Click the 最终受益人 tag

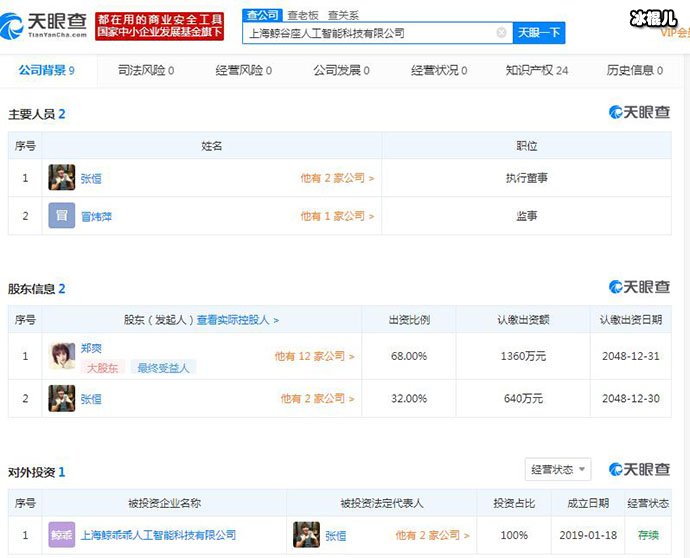click(x=163, y=367)
